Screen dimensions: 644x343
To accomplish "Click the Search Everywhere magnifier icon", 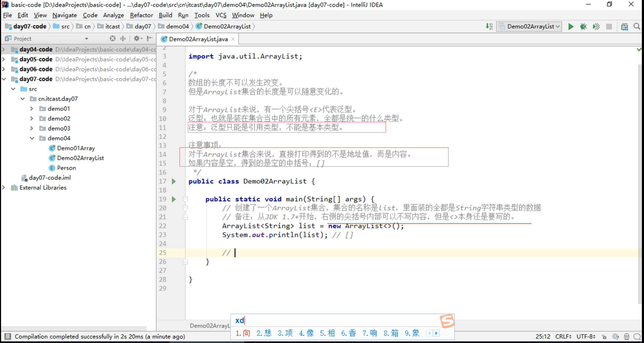I will coord(637,27).
